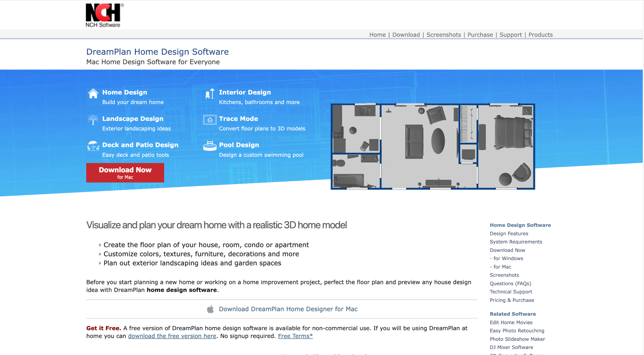Open Purchase in the top navigation
The height and width of the screenshot is (355, 644).
(x=480, y=35)
